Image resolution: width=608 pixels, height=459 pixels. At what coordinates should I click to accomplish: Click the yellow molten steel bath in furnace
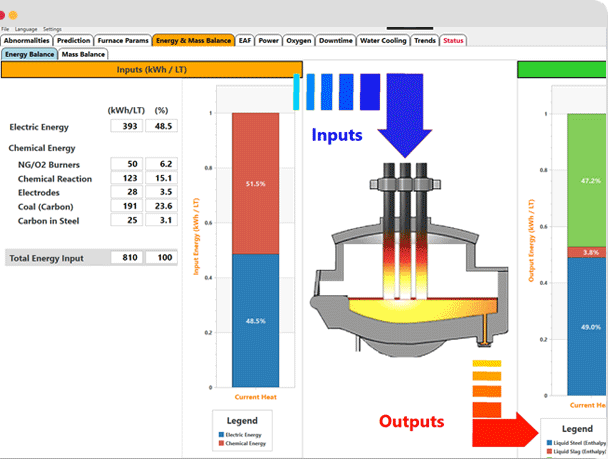421,309
